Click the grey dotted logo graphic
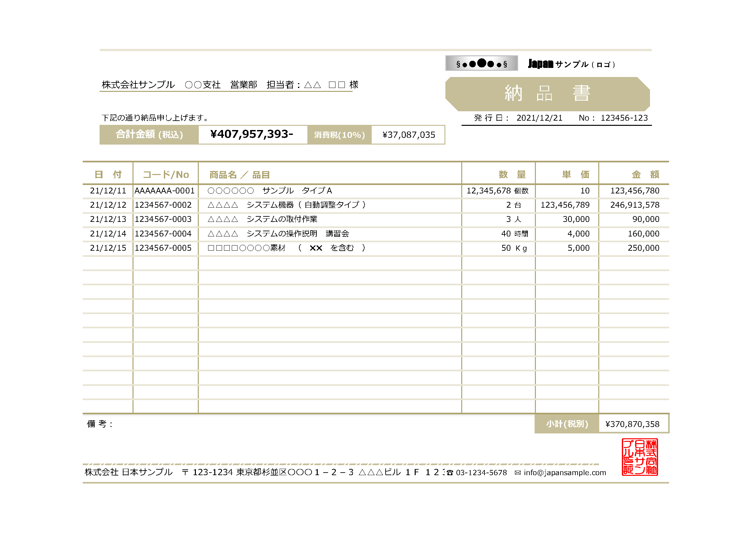Viewport: 756px width, 535px height. [x=481, y=63]
